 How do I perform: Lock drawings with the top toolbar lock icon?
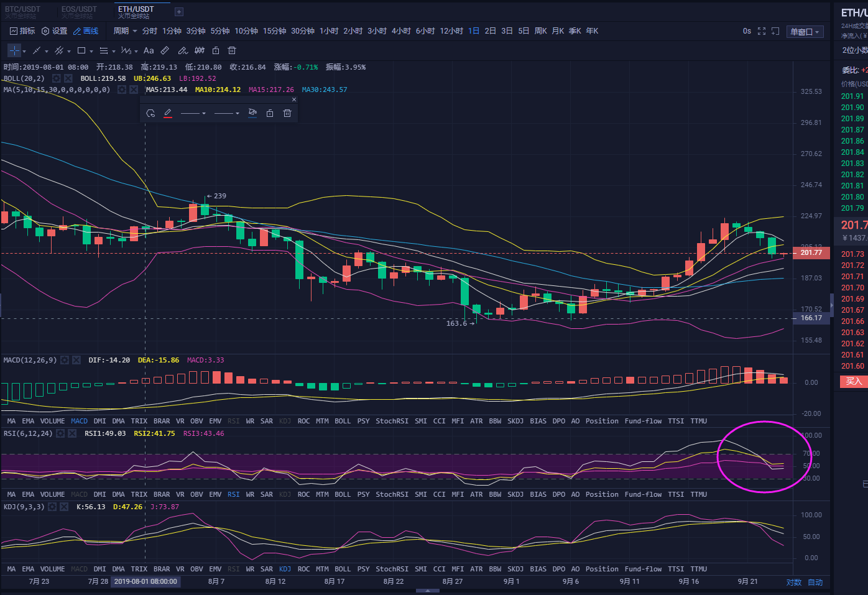tap(216, 50)
